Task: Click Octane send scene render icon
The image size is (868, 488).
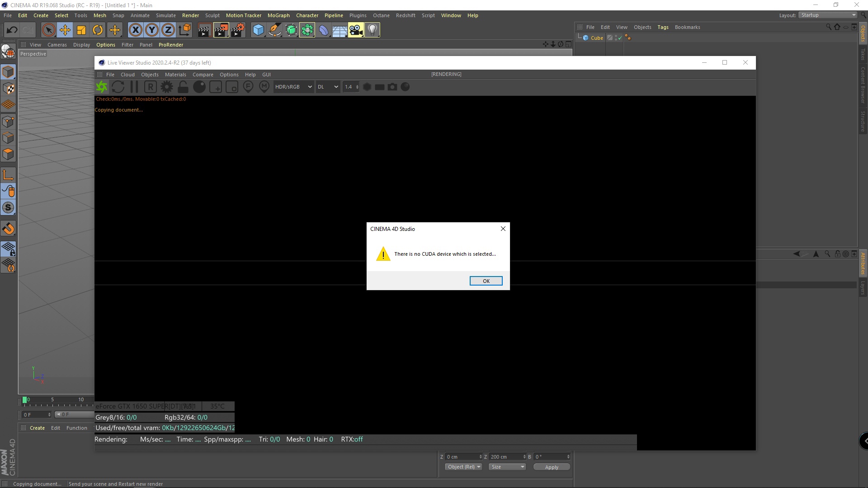Action: pos(102,87)
